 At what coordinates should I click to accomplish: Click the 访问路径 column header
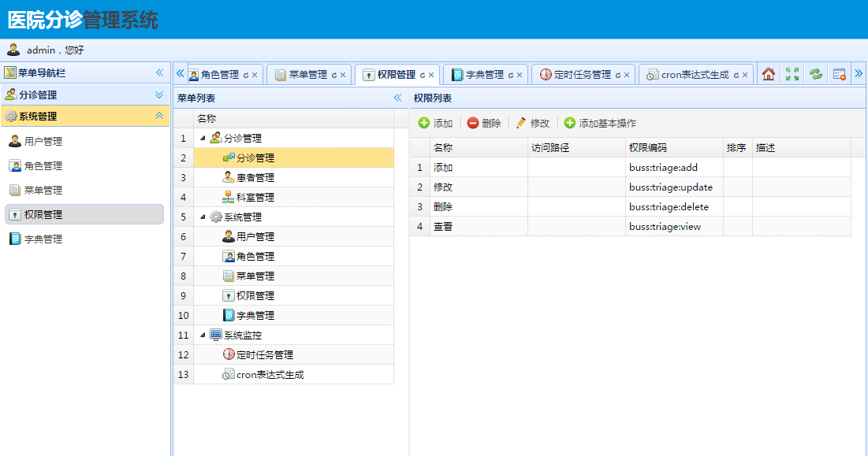tap(577, 147)
